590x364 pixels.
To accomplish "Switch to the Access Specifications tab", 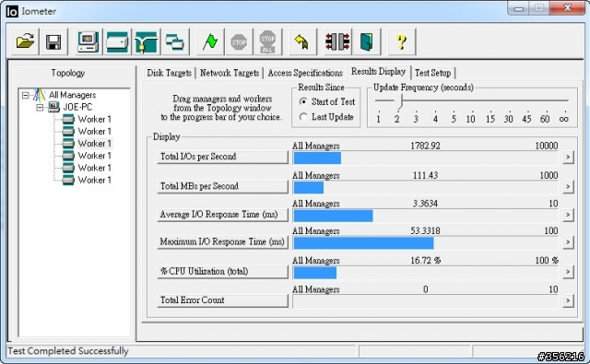I will click(x=305, y=73).
